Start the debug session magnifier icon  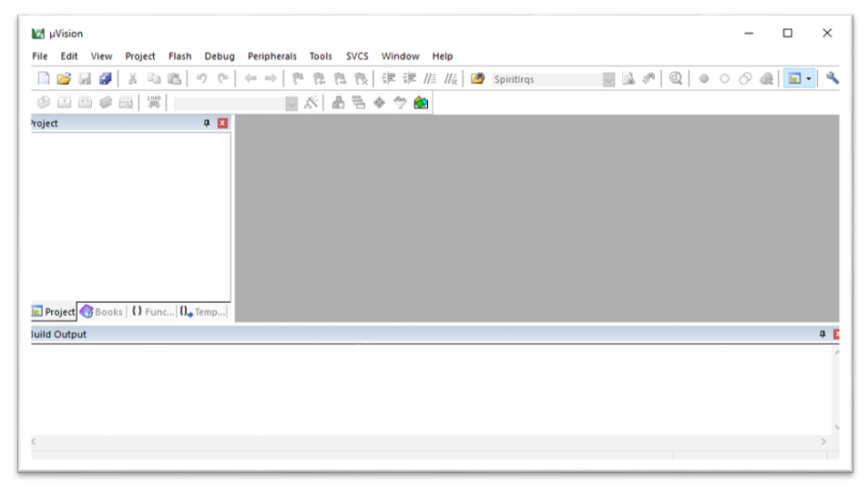click(676, 78)
